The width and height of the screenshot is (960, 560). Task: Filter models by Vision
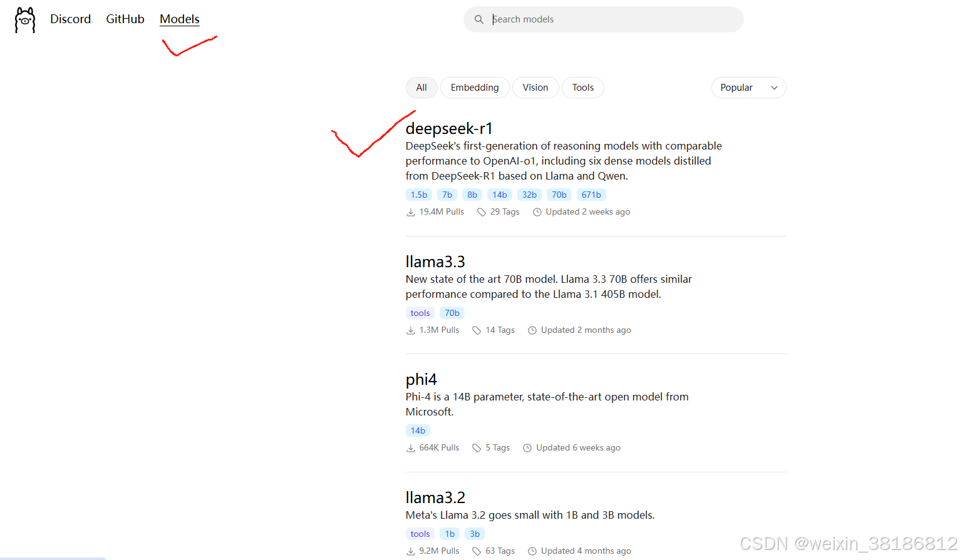pos(535,88)
